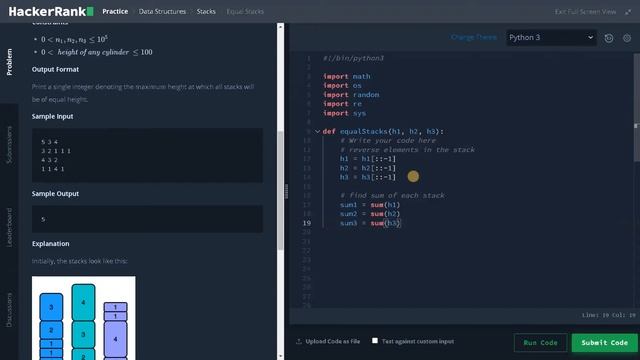Open the Practice breadcrumb
Viewport: 640px width, 360px height.
point(115,11)
